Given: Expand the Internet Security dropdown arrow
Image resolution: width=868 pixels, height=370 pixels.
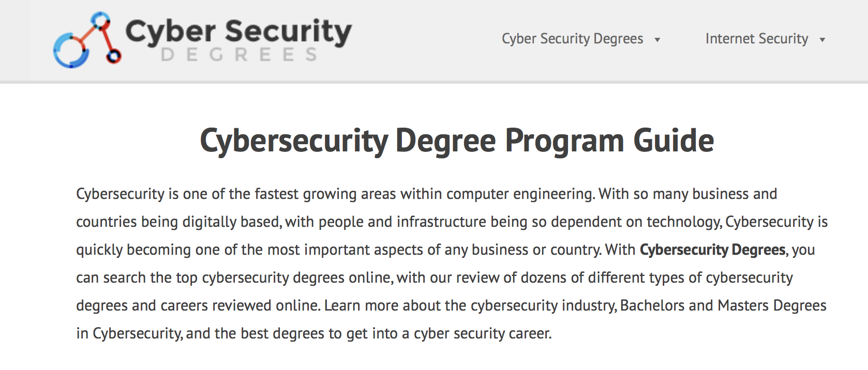Looking at the screenshot, I should click(822, 40).
